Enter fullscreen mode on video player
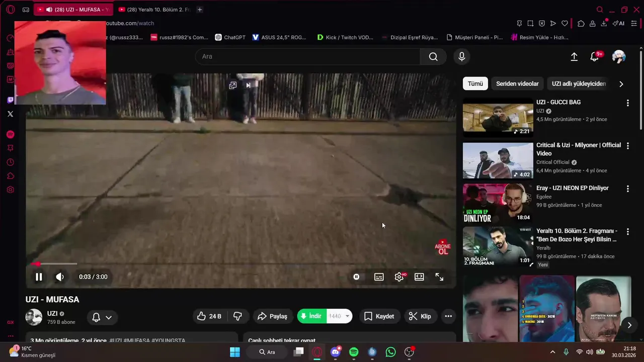The height and width of the screenshot is (362, 644). click(x=439, y=277)
